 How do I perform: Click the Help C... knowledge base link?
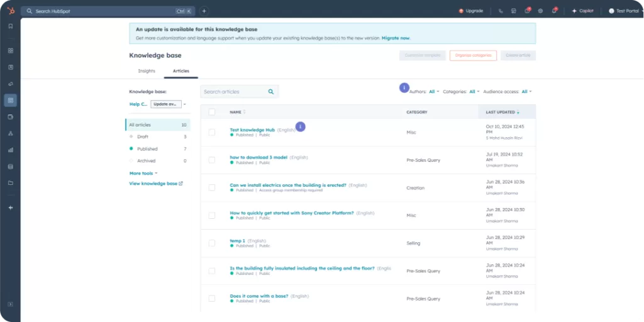138,104
